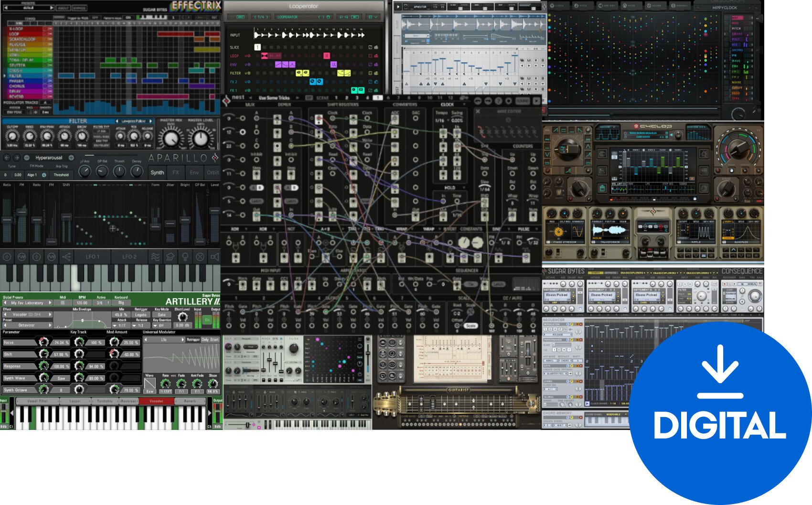This screenshot has width=812, height=505.
Task: Click the Use Some Tricks preset name in Nest
Action: coord(274,97)
